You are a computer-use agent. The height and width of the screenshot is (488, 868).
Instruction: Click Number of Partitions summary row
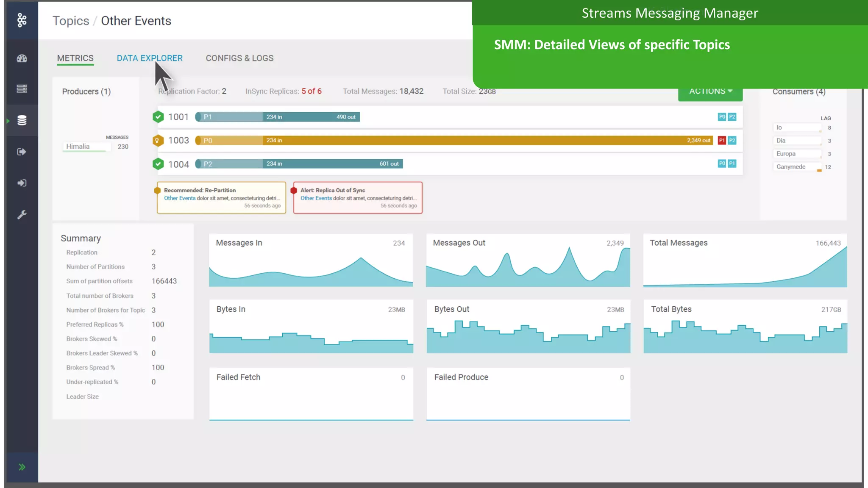[111, 266]
